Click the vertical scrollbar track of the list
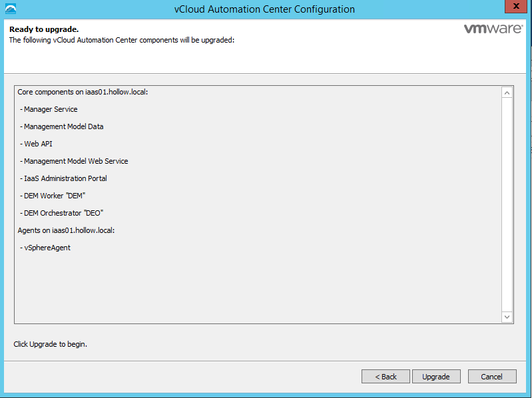The image size is (532, 398). point(507,205)
